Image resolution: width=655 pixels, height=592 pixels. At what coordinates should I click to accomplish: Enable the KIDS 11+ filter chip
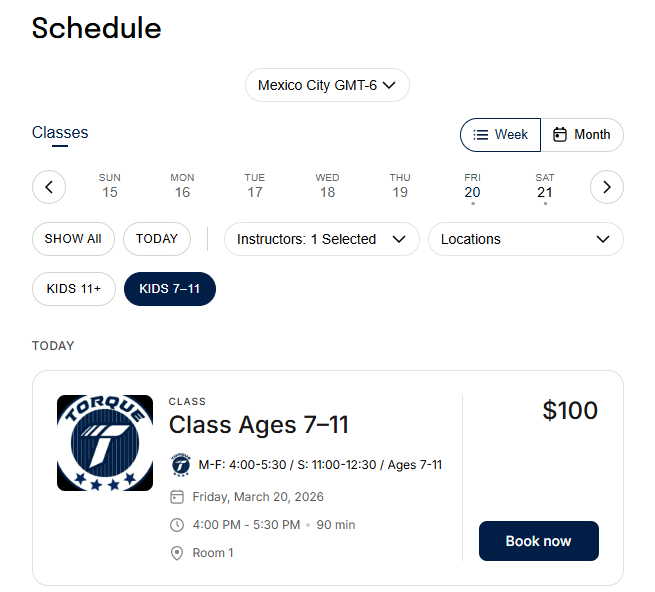coord(74,290)
